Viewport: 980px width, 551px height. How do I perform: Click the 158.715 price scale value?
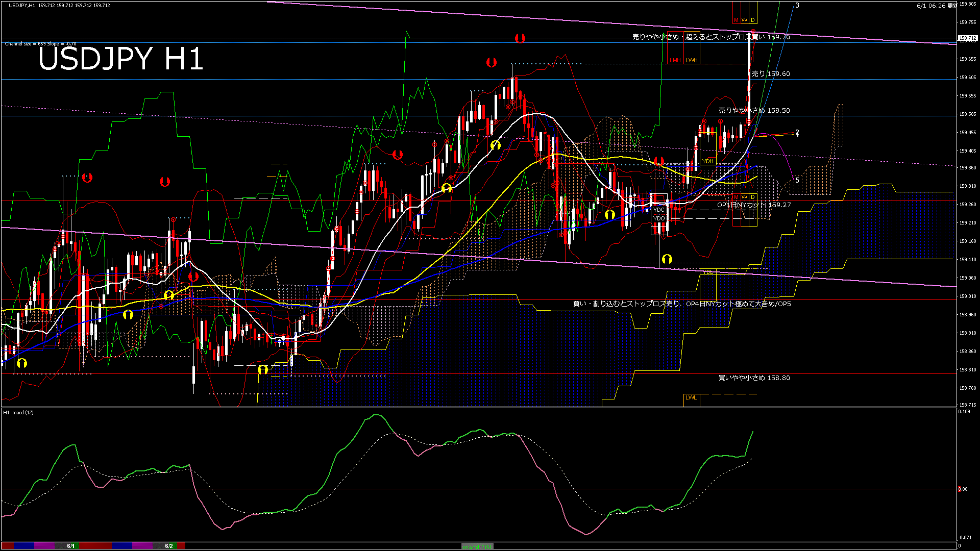click(968, 405)
